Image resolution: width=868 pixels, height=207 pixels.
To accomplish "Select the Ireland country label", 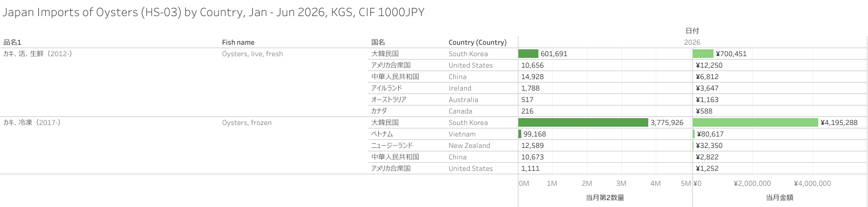I will tap(460, 88).
